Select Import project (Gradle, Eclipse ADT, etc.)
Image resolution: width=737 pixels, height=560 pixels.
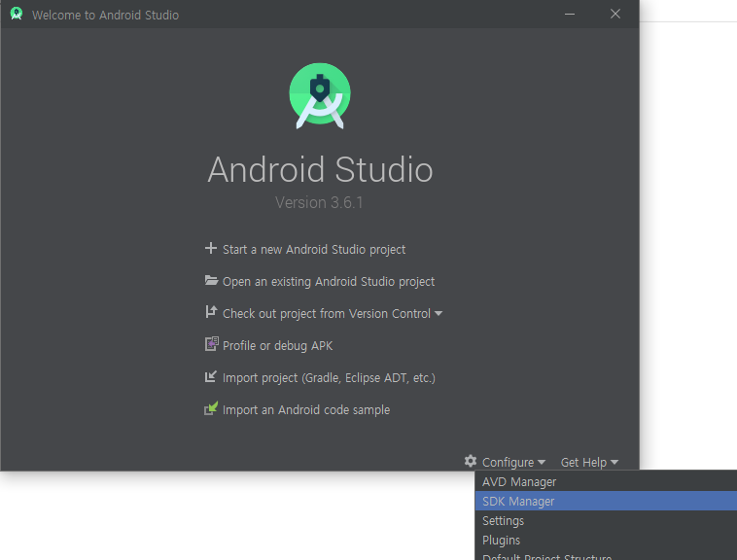329,378
